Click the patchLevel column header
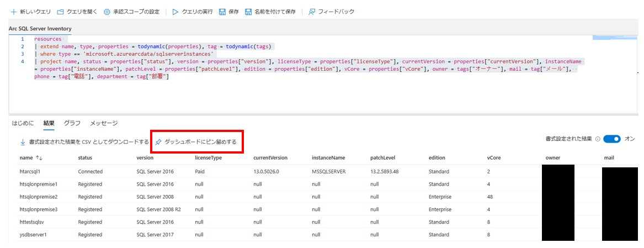Image resolution: width=644 pixels, height=248 pixels. pyautogui.click(x=382, y=157)
